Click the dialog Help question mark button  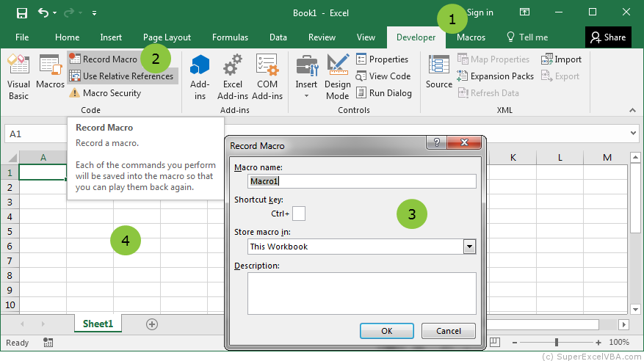point(437,142)
